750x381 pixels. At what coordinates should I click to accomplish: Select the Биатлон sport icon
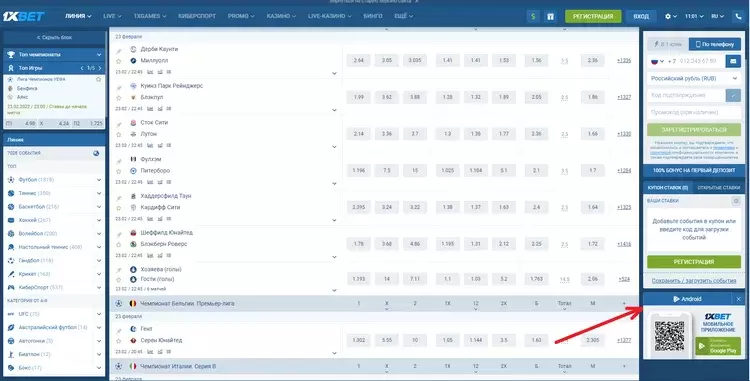point(11,354)
